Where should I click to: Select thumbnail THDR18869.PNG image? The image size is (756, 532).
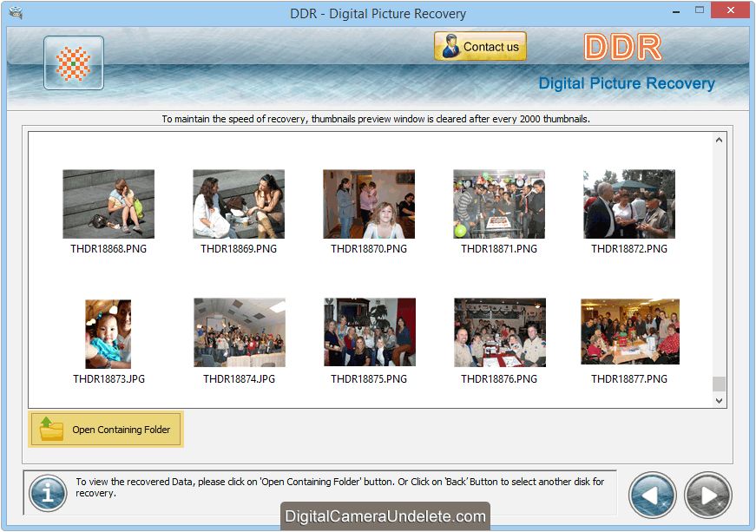239,204
